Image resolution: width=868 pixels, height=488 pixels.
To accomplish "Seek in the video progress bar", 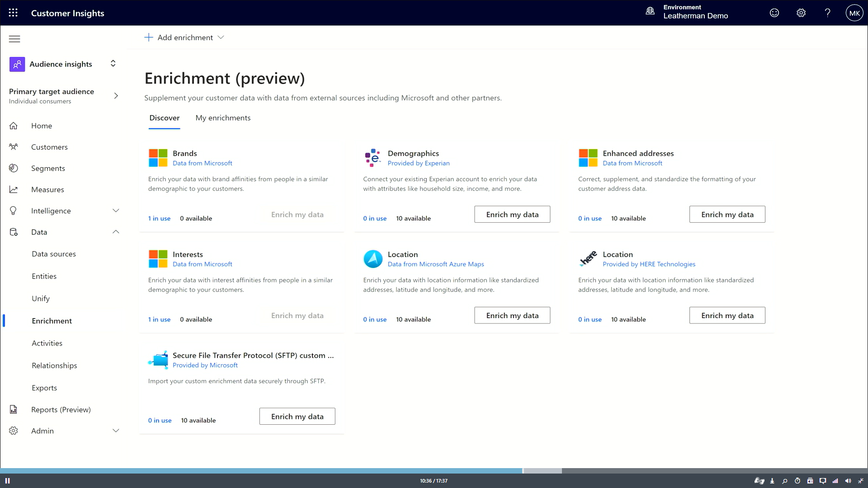I will [x=434, y=471].
